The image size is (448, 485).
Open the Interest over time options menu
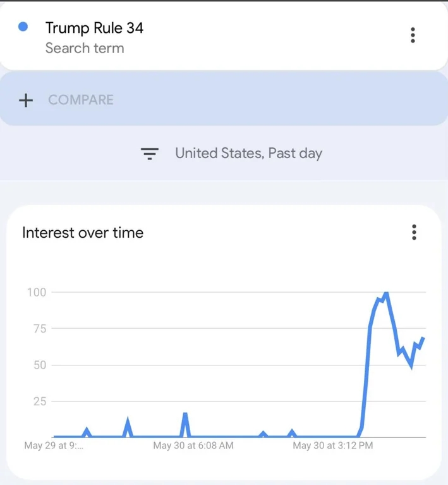414,232
